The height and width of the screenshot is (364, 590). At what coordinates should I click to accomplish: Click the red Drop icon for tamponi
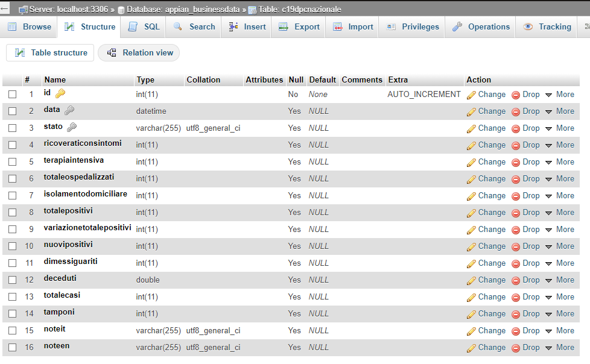click(516, 315)
